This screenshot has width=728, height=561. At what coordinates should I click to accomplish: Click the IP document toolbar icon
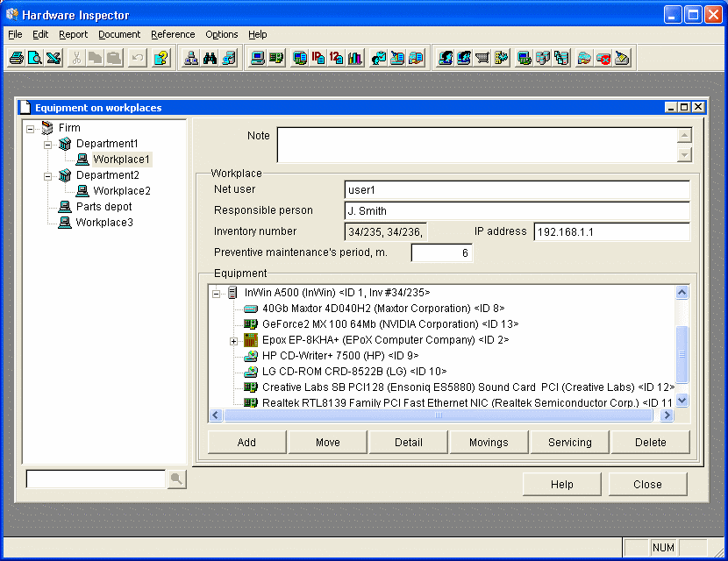(x=318, y=58)
